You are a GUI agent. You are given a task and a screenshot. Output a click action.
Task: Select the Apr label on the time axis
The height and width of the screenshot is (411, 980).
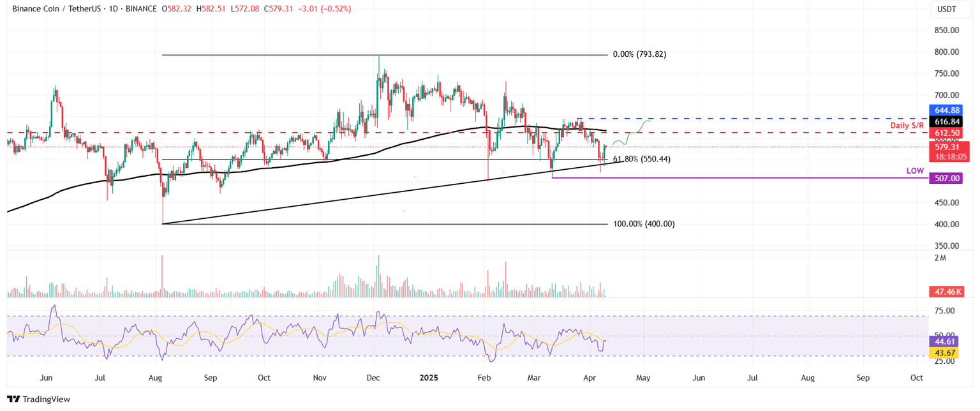[x=589, y=378]
